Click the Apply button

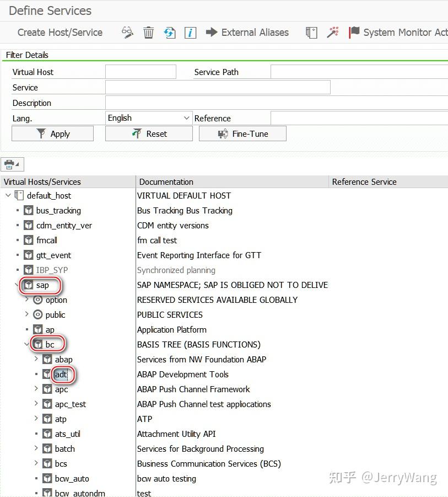coord(52,133)
